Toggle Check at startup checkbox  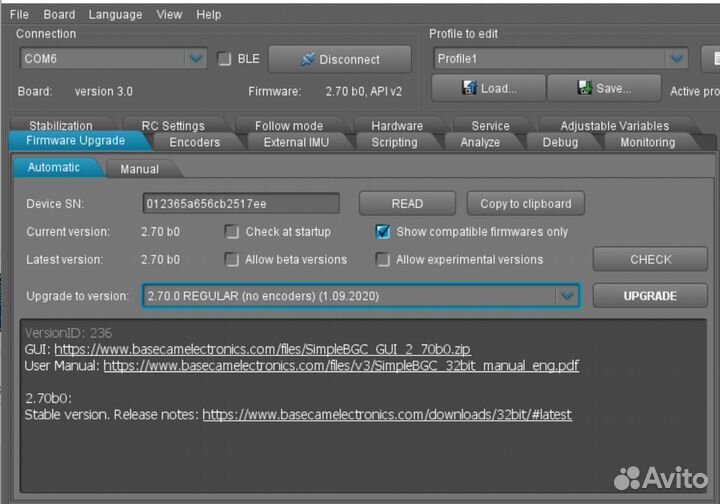click(232, 232)
